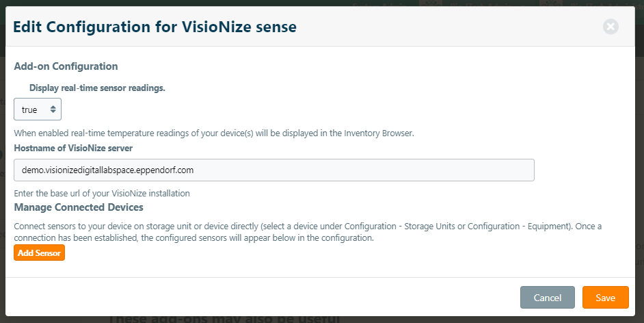Image resolution: width=644 pixels, height=323 pixels.
Task: Save the VisioNize sense configuration
Action: pos(605,298)
